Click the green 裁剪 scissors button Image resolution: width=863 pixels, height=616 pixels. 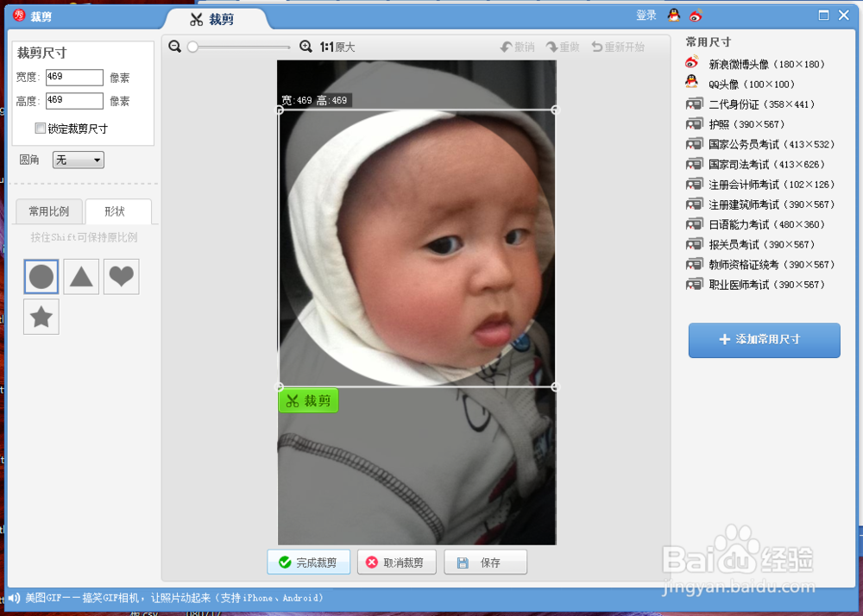click(x=308, y=400)
